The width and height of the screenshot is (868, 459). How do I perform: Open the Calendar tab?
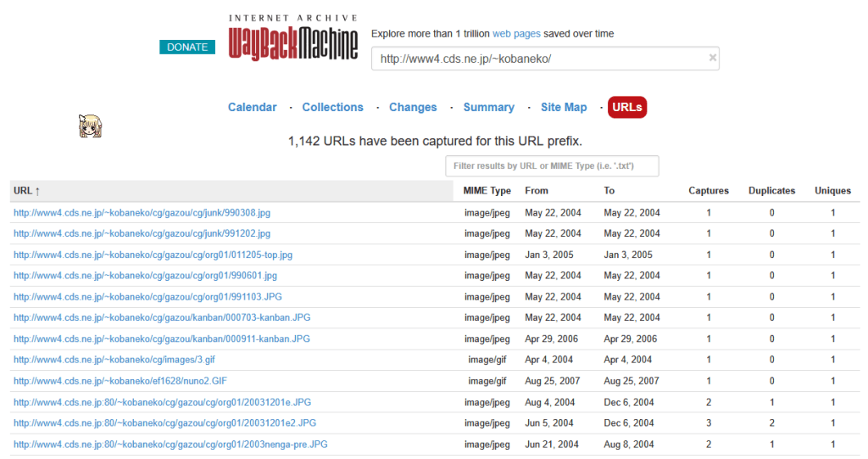click(252, 108)
